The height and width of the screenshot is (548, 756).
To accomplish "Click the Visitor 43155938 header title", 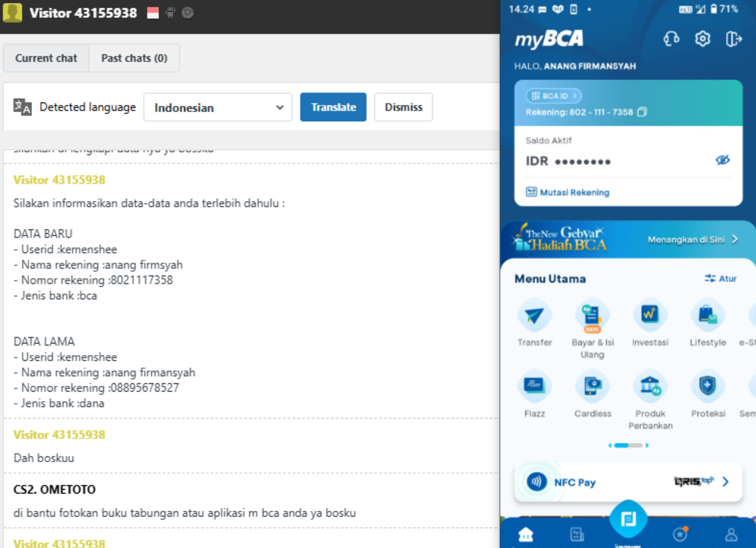I will click(x=83, y=13).
